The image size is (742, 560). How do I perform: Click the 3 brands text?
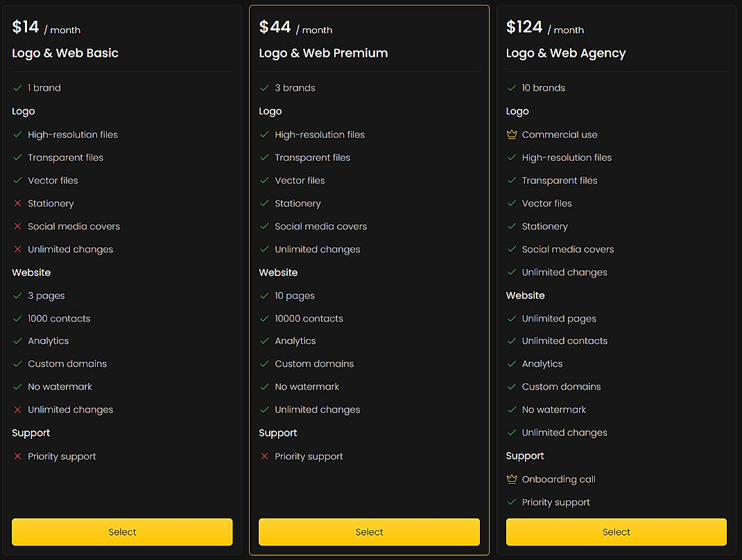point(295,88)
